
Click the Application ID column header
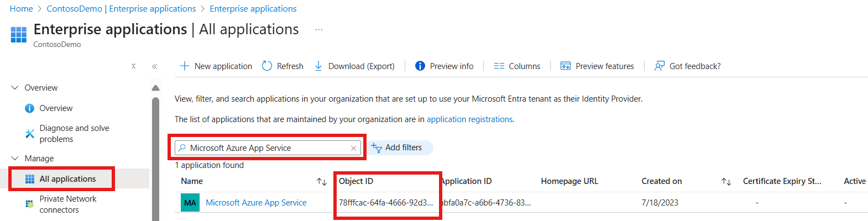pos(466,181)
